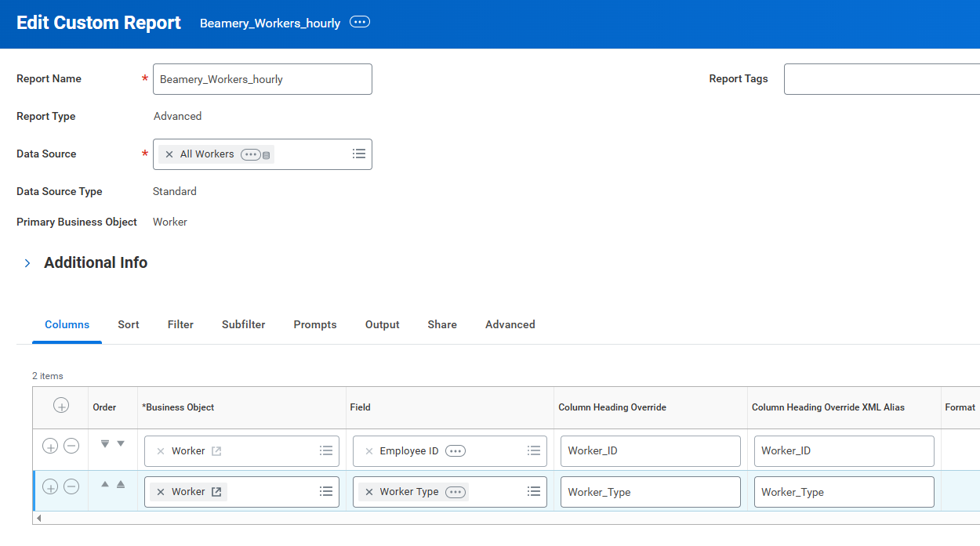Click add row icon in table header

coord(61,406)
